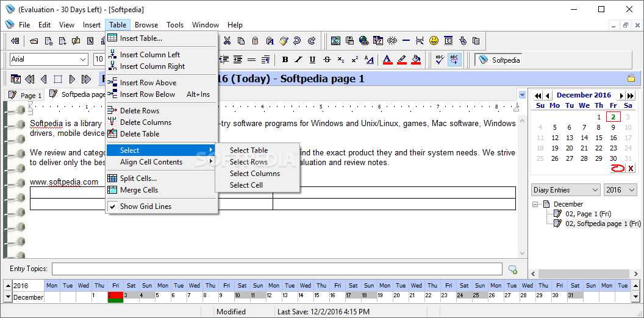The width and height of the screenshot is (644, 318).
Task: Click the paint bucket background color icon
Action: click(416, 60)
